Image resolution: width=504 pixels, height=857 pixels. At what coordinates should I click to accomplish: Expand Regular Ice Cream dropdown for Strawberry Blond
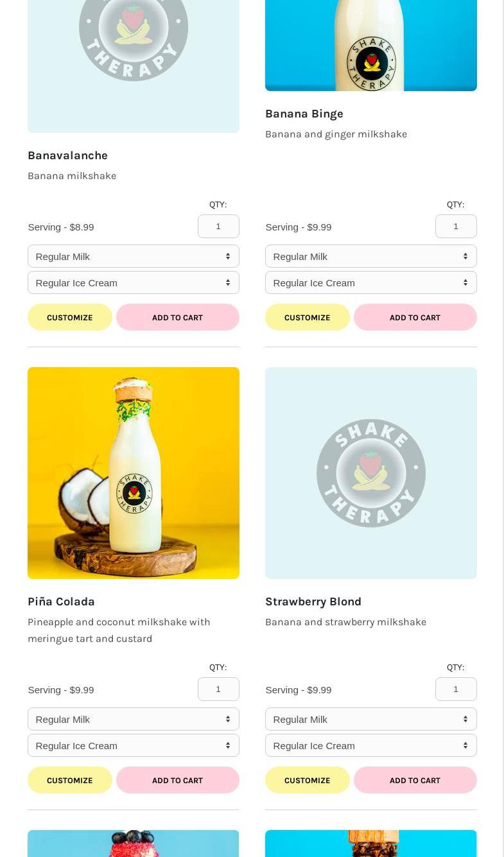pos(370,745)
